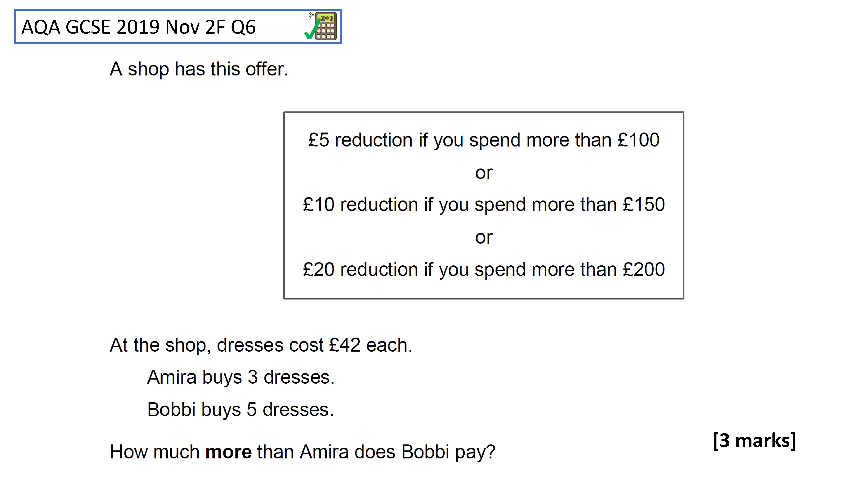868x488 pixels.
Task: Click the '£20 reduction' offer line
Action: point(484,270)
